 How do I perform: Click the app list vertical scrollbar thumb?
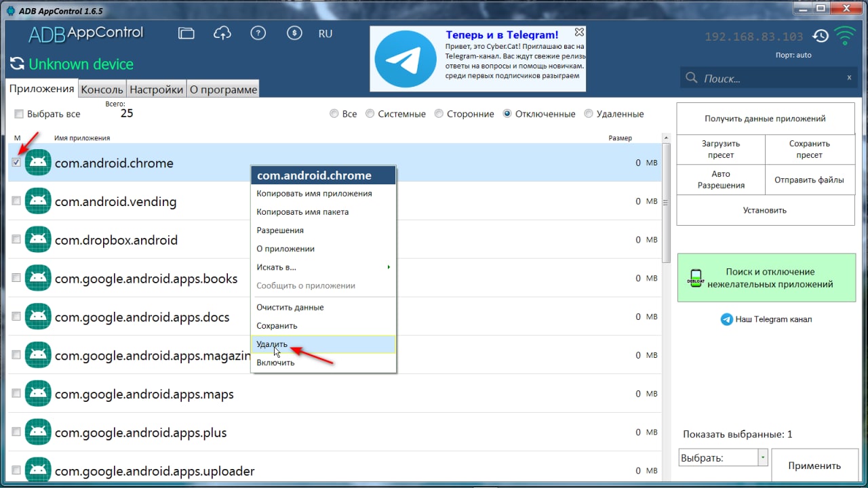(665, 203)
